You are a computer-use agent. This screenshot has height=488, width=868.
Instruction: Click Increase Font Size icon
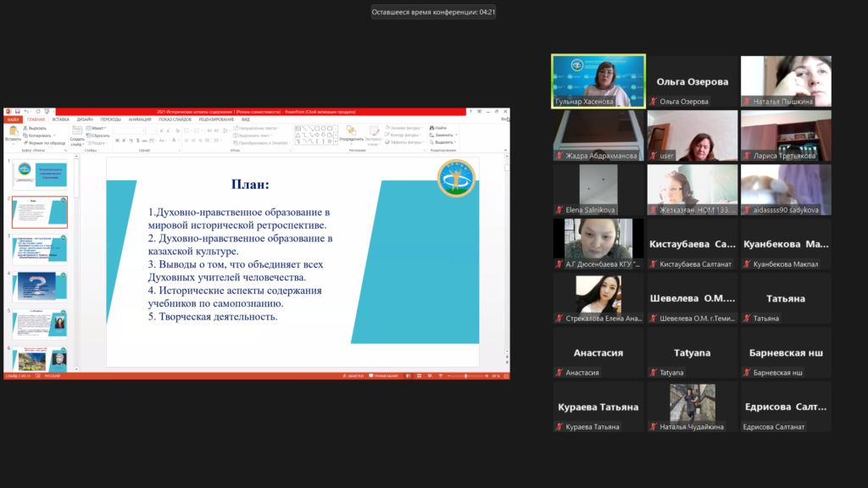tap(162, 130)
